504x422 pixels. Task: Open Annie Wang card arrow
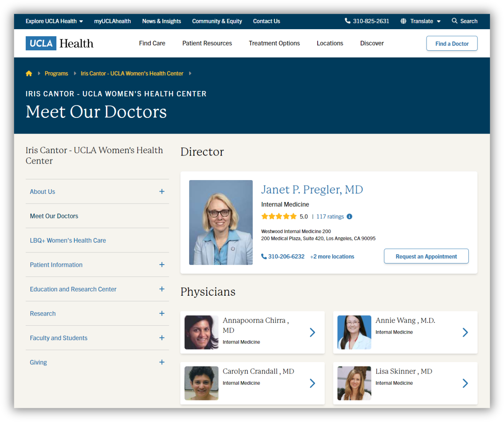click(465, 333)
